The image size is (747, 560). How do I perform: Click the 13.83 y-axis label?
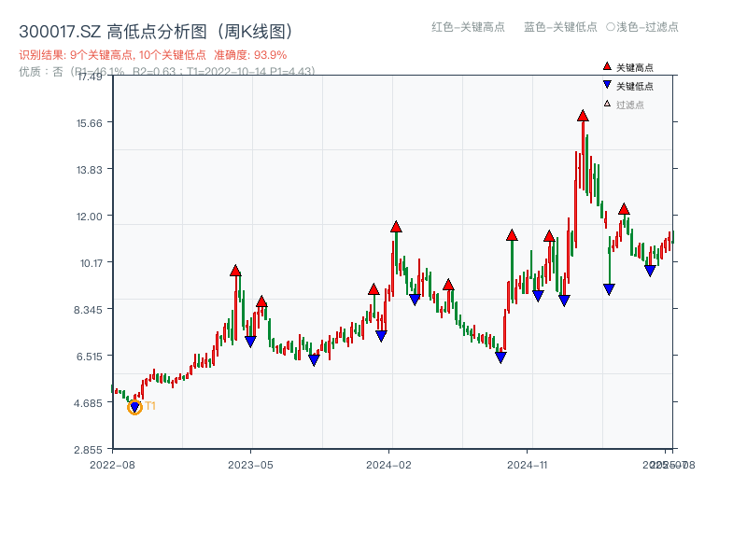[x=90, y=170]
